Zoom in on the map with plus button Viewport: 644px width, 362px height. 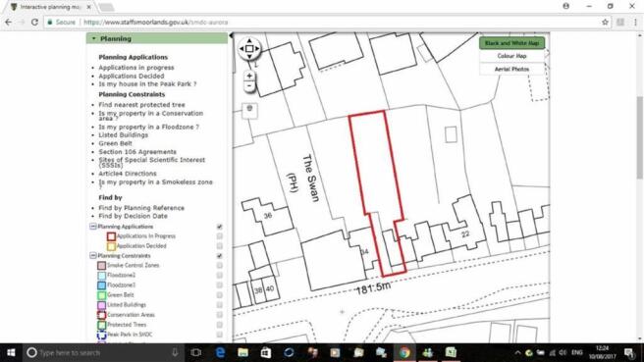249,76
